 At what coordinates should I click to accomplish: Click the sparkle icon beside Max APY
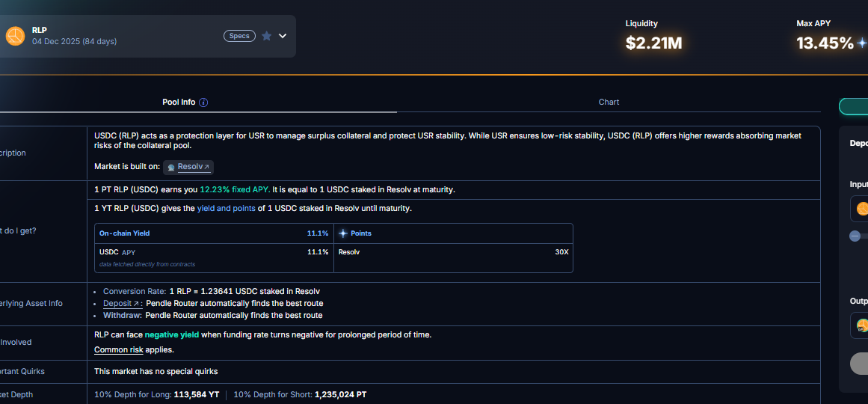click(862, 43)
